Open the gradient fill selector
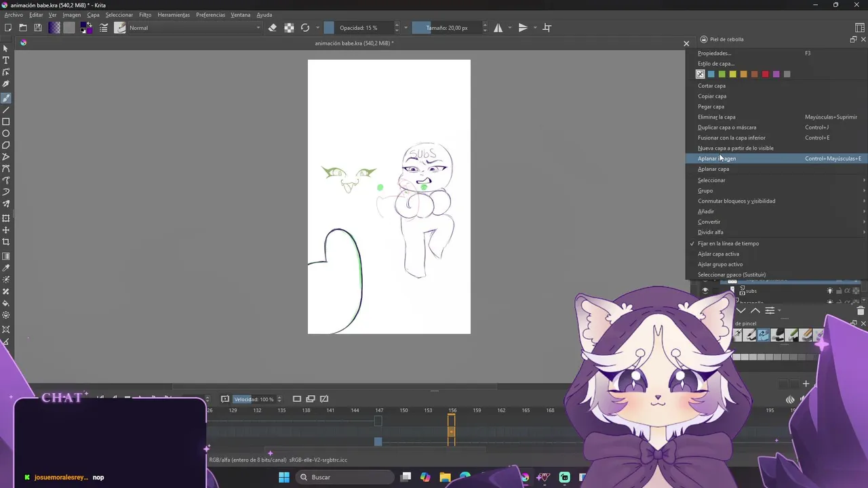 click(54, 28)
